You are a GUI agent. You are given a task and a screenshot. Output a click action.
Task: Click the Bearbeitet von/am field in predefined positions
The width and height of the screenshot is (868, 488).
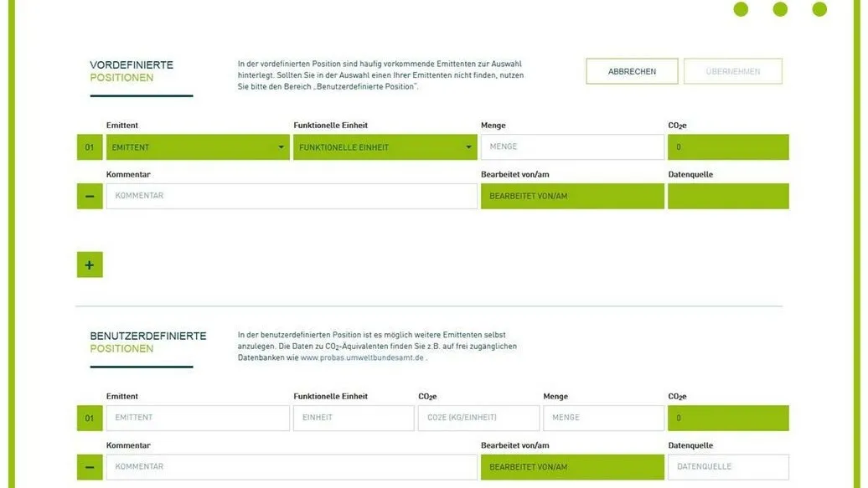pyautogui.click(x=572, y=197)
